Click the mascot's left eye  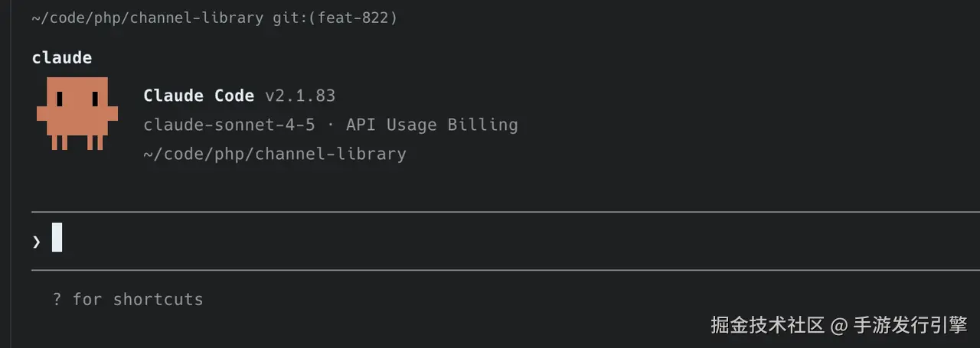58,99
